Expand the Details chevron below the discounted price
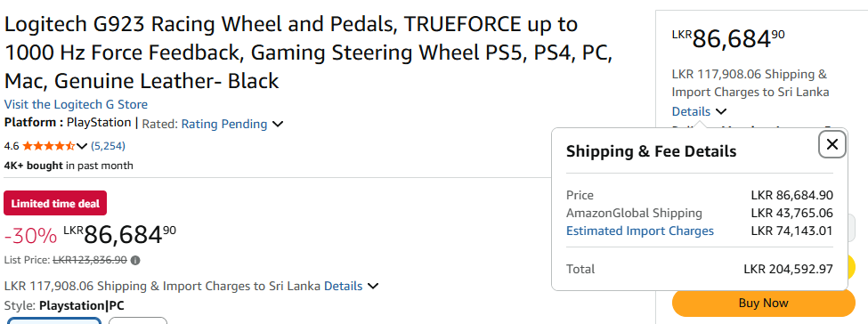The height and width of the screenshot is (324, 868). click(373, 287)
